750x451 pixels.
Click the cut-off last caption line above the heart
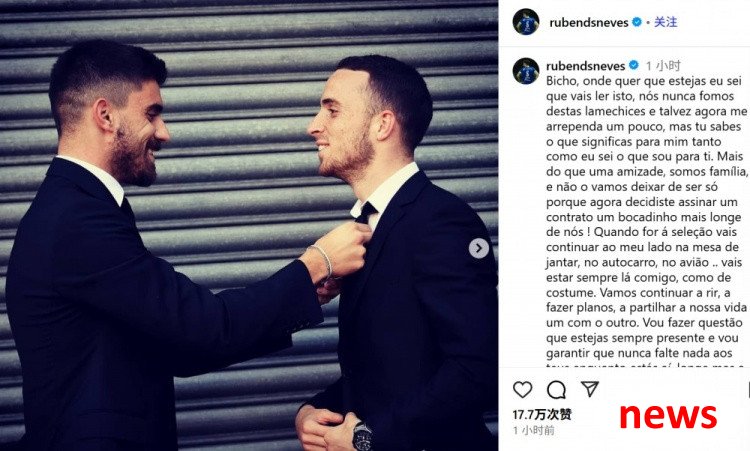646,365
